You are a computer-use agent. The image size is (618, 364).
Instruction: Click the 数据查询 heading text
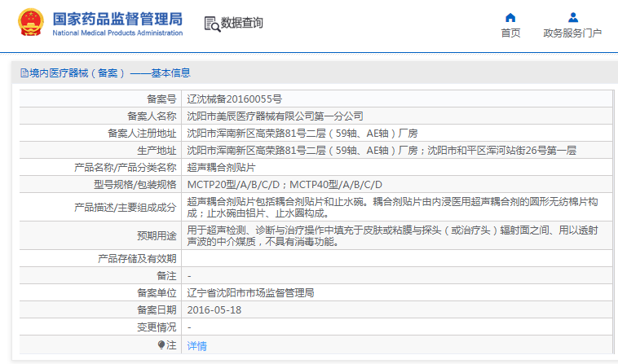point(241,23)
